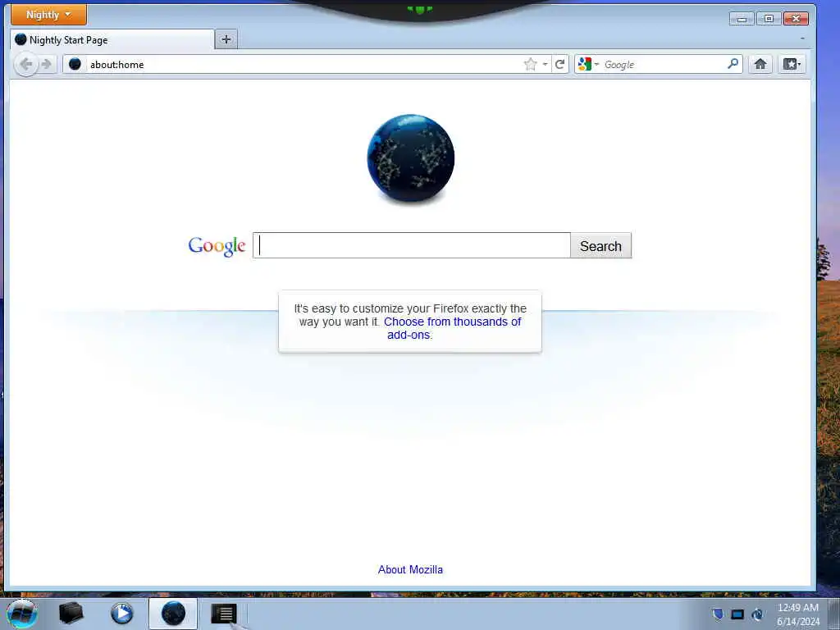Image resolution: width=840 pixels, height=630 pixels.
Task: Click the Nightly globe logo image
Action: [x=411, y=158]
